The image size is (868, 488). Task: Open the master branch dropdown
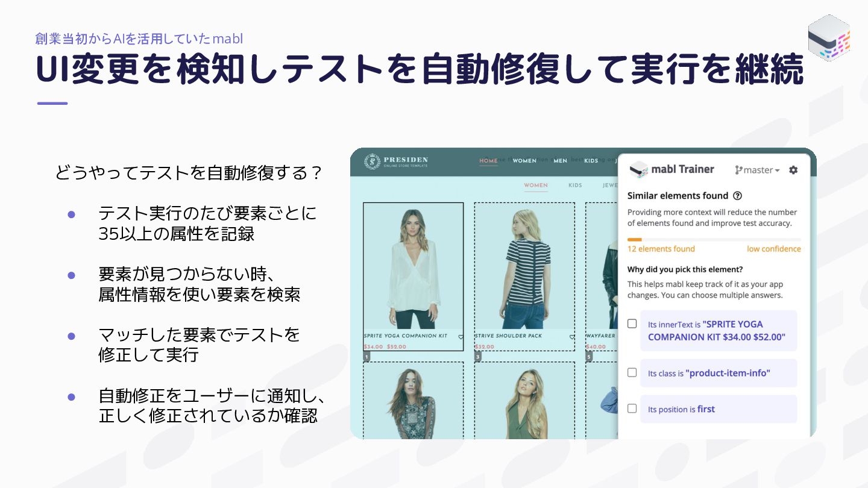point(757,170)
